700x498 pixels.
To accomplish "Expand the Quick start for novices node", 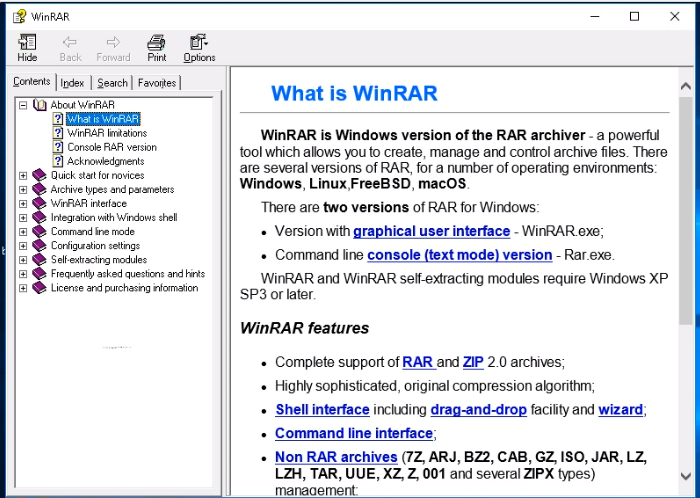I will pos(23,176).
